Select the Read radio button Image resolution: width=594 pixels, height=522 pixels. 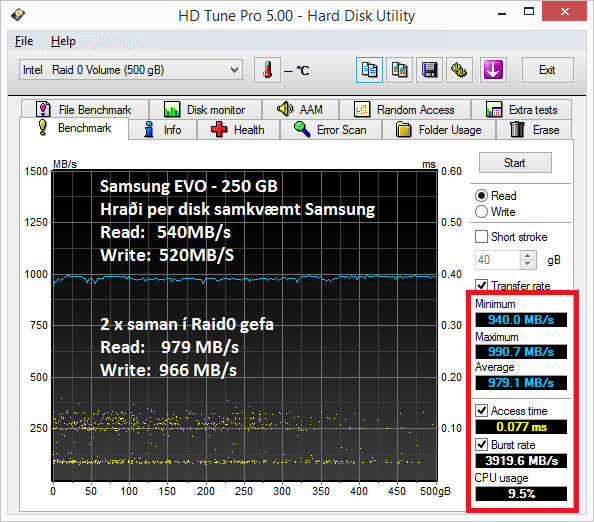tap(481, 195)
